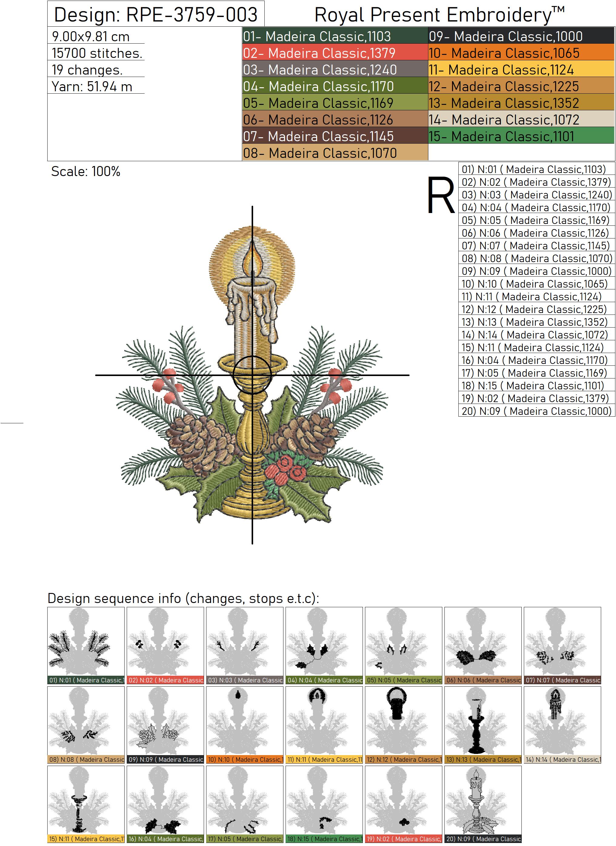The image size is (616, 846).
Task: Click thumbnail 04 of the dark green leaves
Action: (x=324, y=641)
